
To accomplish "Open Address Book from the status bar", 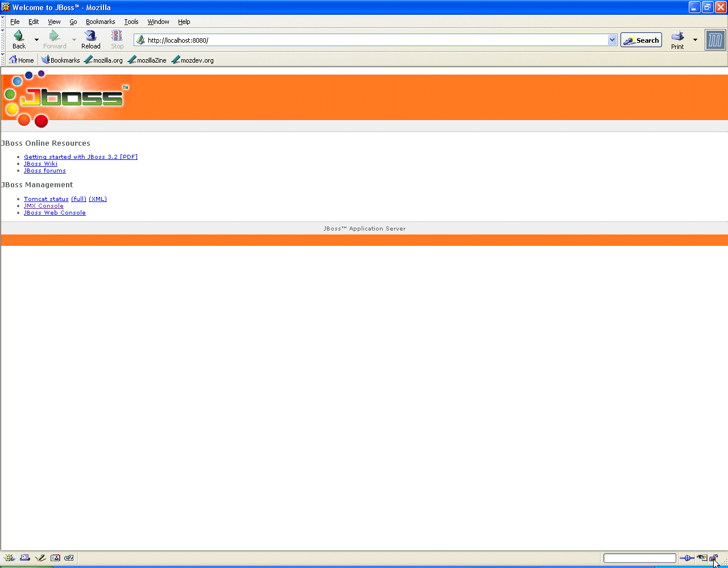I will click(x=55, y=558).
